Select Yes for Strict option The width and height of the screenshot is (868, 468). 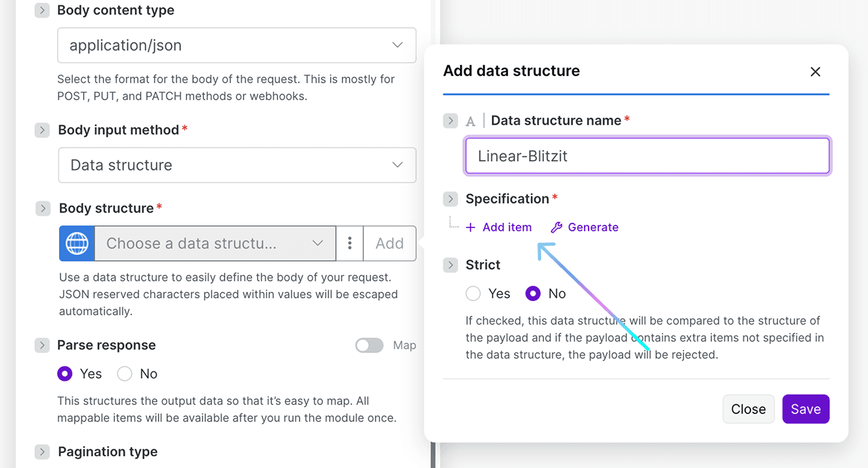[474, 294]
